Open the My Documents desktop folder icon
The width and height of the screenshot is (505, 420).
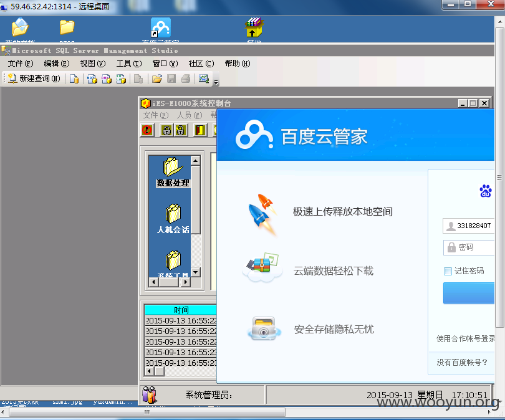(x=20, y=29)
